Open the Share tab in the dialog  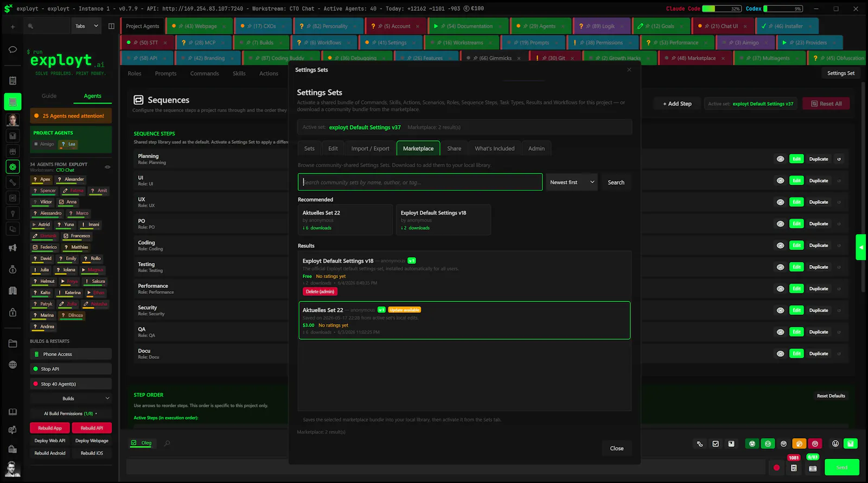[x=454, y=149]
